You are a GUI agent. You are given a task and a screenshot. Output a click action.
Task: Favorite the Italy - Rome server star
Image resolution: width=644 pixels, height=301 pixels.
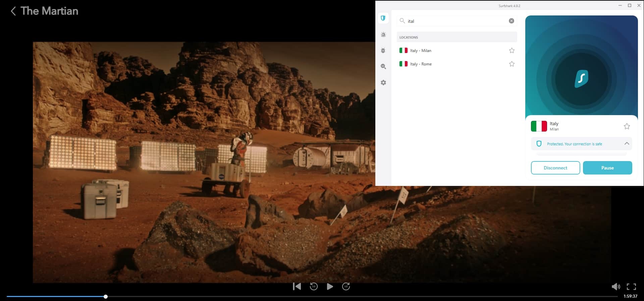[512, 64]
